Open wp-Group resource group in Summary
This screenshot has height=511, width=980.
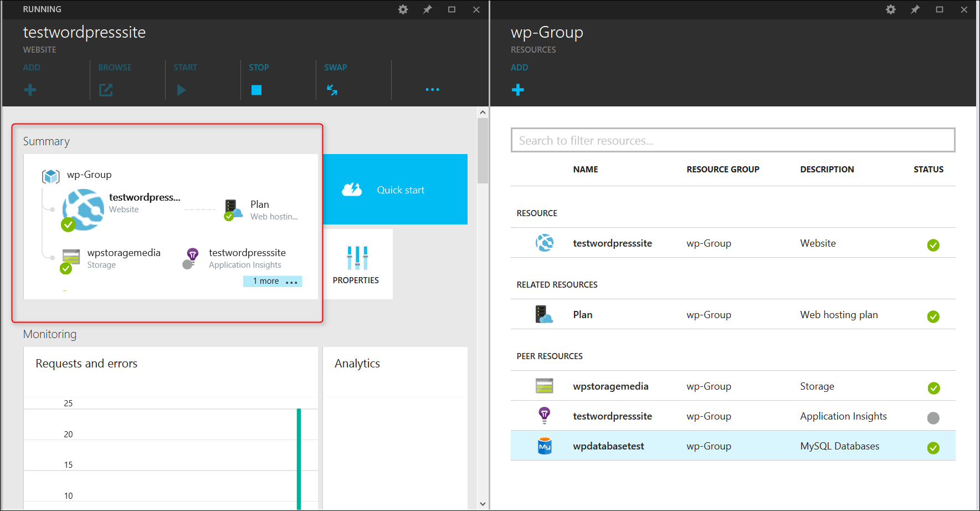click(x=89, y=175)
